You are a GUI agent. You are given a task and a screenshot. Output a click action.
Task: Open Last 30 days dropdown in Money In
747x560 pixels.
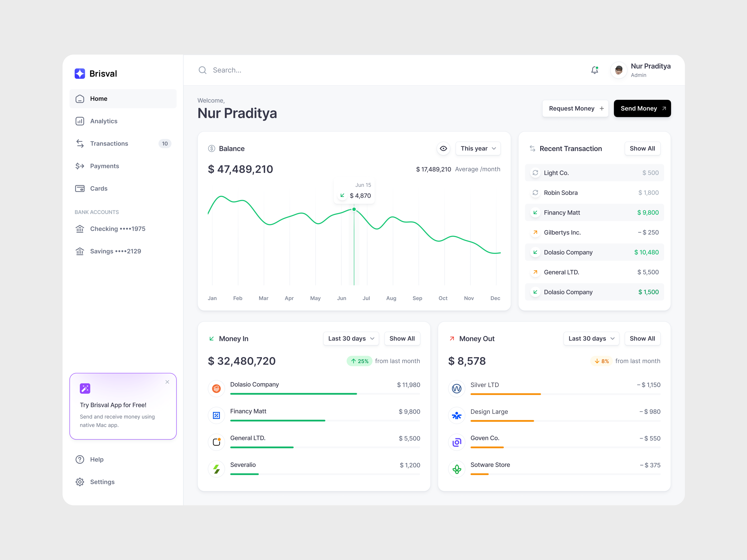[351, 338]
